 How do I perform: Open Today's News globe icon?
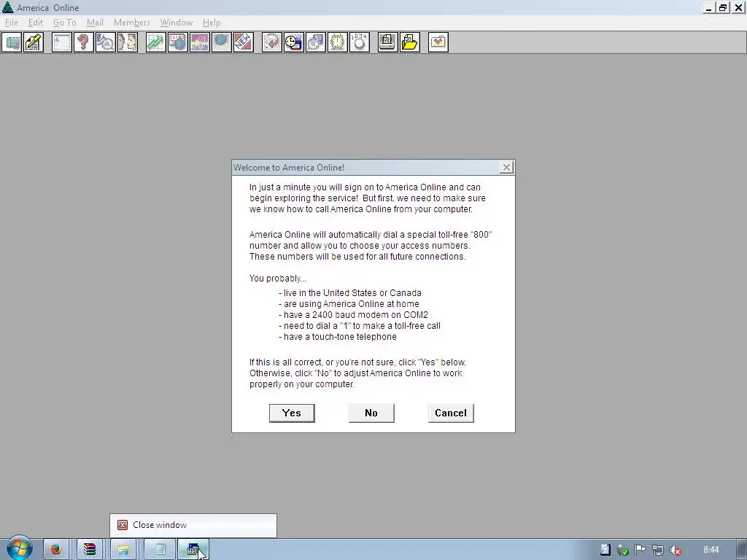178,42
